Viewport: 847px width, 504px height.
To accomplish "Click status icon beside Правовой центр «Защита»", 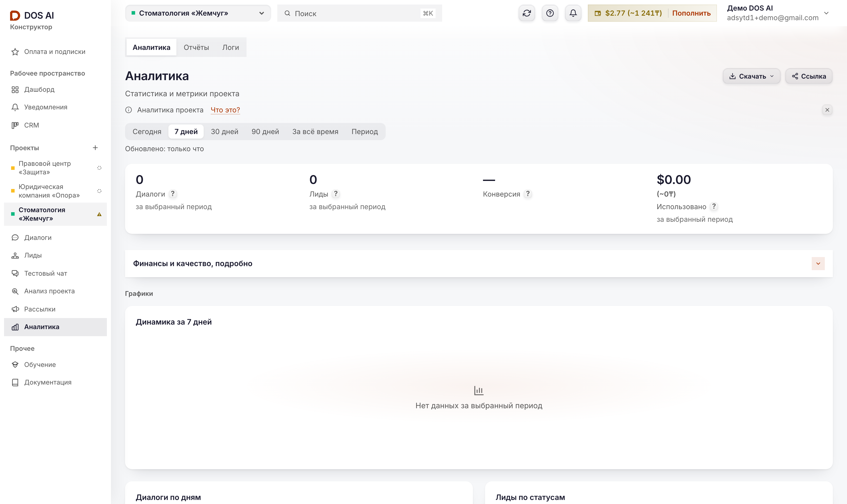I will click(x=99, y=168).
